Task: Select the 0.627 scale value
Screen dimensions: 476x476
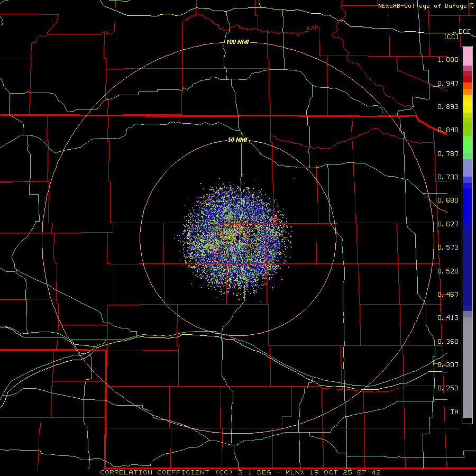Action: click(x=448, y=224)
